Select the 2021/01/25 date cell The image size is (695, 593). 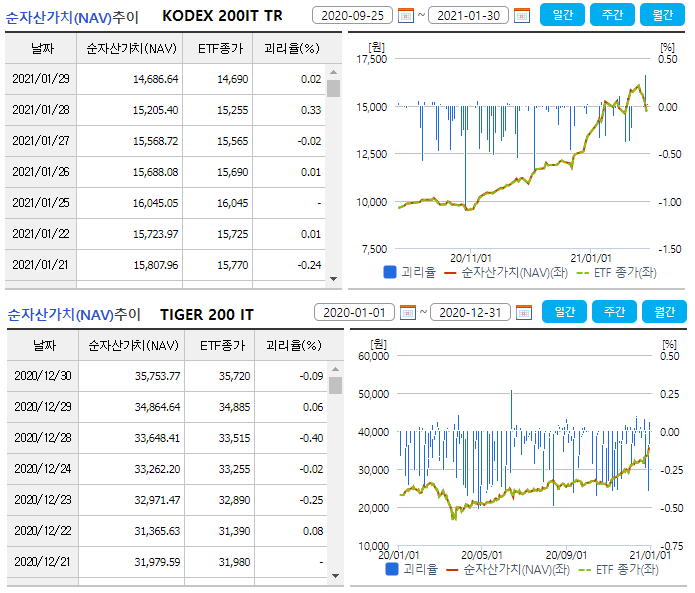41,203
